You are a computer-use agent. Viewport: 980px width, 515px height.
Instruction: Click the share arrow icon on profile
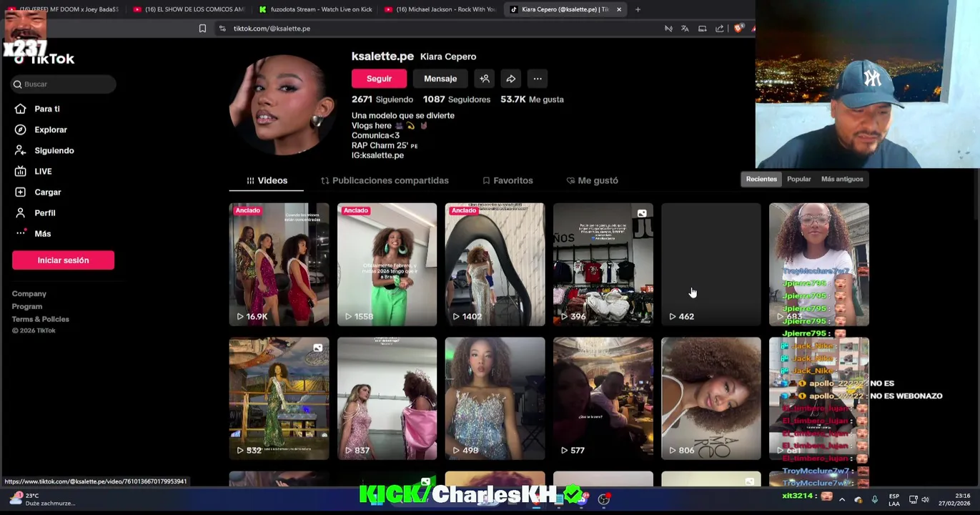coord(511,79)
